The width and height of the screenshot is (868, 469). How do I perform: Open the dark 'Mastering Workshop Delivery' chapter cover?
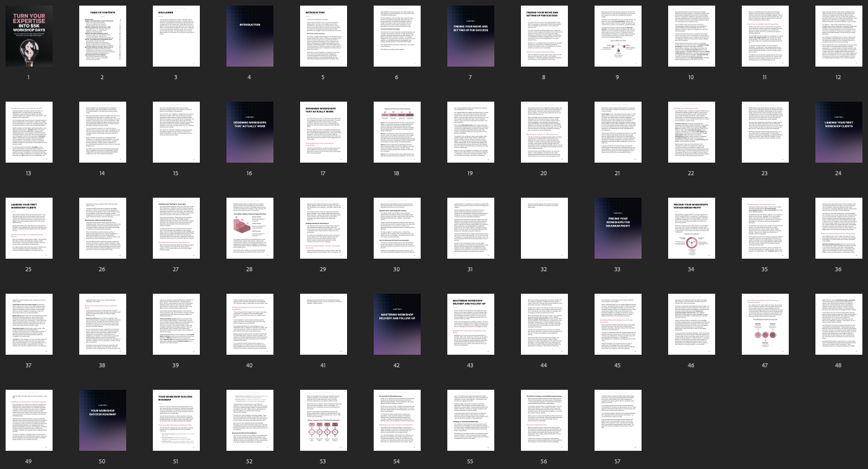pyautogui.click(x=397, y=325)
